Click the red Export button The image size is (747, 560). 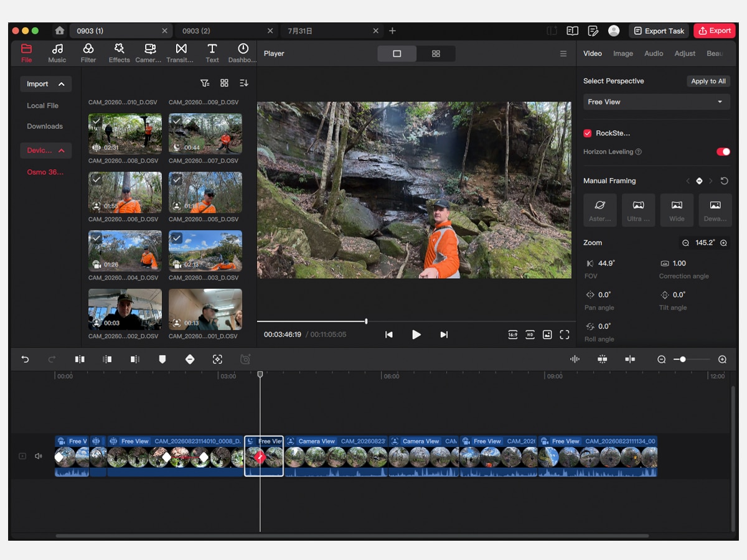[x=715, y=30]
